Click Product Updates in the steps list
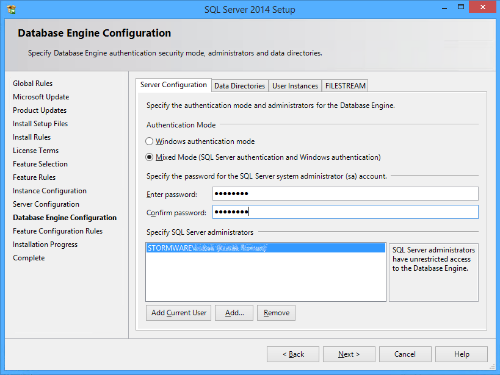 40,110
